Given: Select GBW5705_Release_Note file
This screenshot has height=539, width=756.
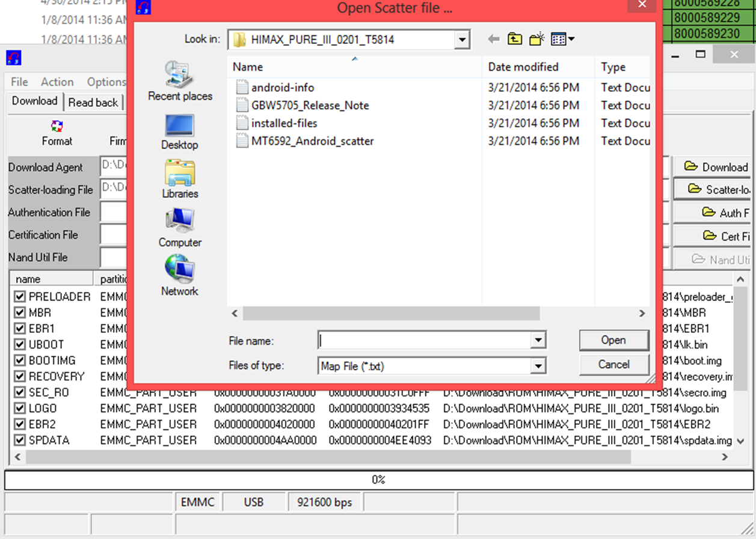Looking at the screenshot, I should tap(310, 106).
